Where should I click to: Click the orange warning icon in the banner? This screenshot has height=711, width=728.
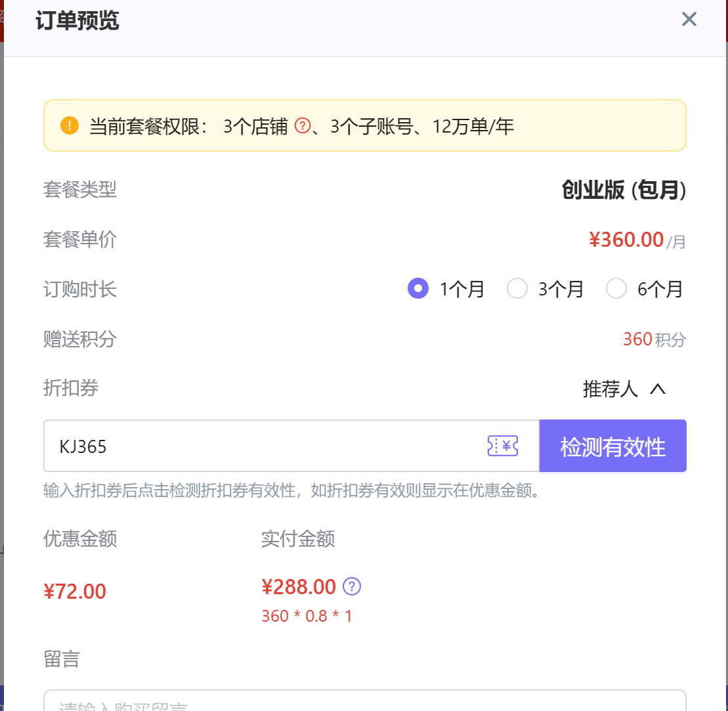click(x=69, y=125)
